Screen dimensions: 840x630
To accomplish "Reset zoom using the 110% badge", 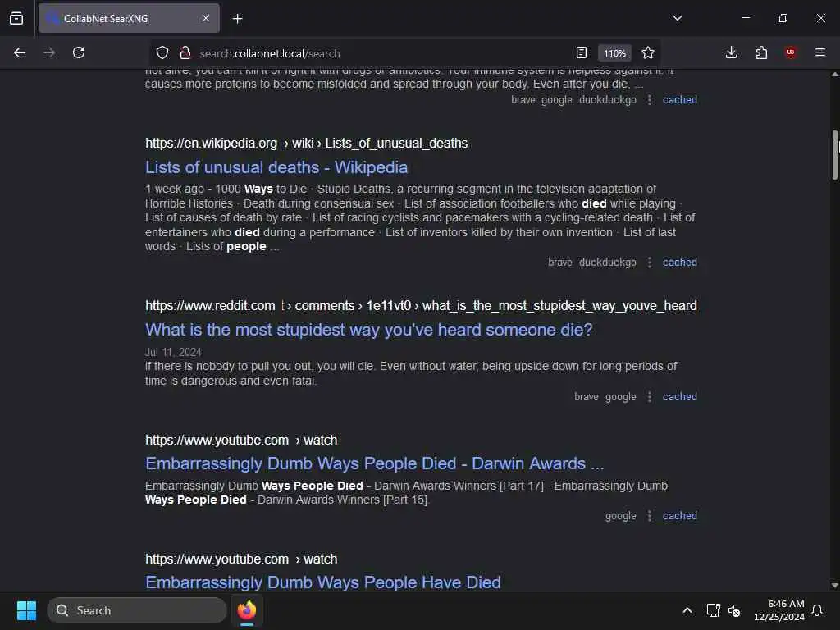I will pos(614,53).
